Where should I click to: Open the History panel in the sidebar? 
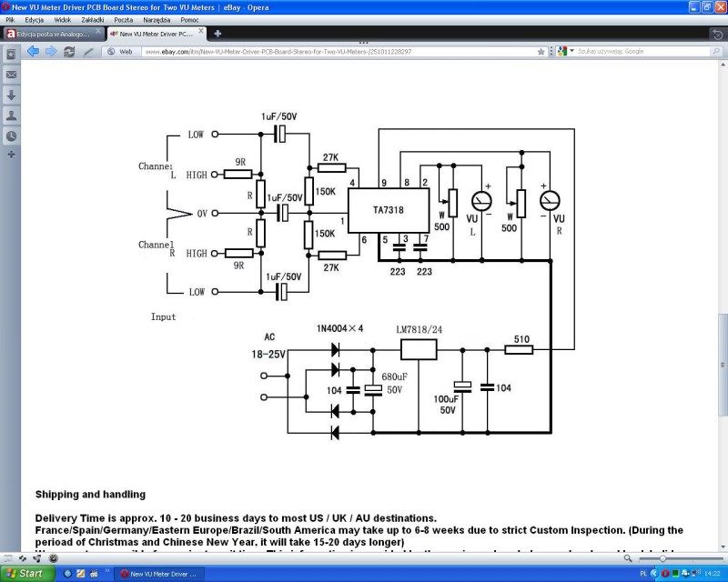pyautogui.click(x=11, y=136)
